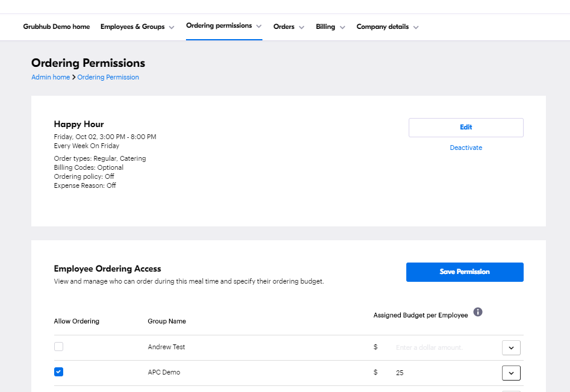This screenshot has width=570, height=392.
Task: Click the breadcrumb arrow after Admin home
Action: 74,77
